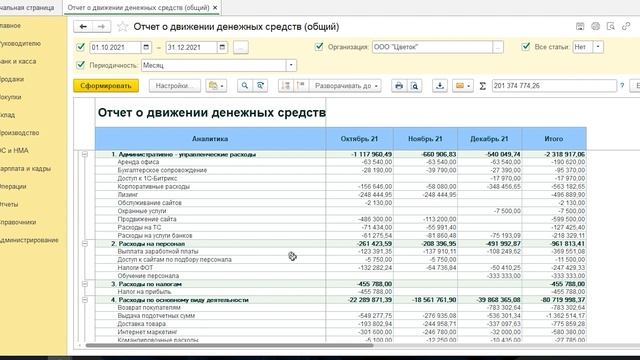Click the Find magnifier icon
The height and width of the screenshot is (360, 640).
point(244,86)
